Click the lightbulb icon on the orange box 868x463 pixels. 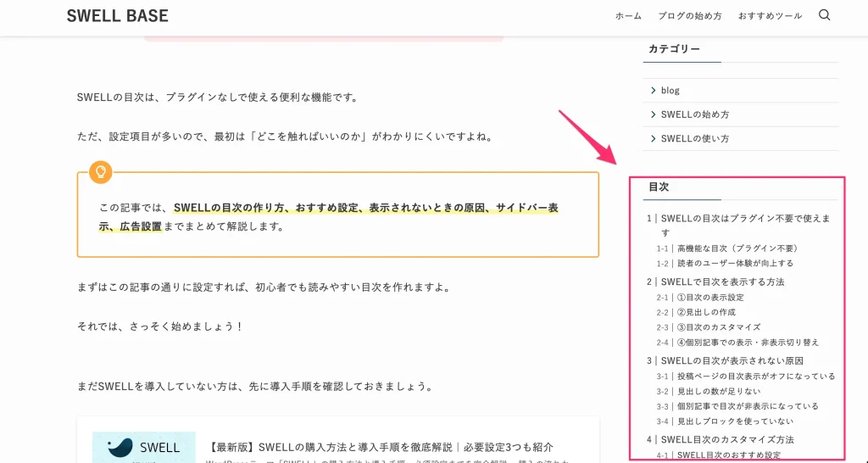pos(101,172)
